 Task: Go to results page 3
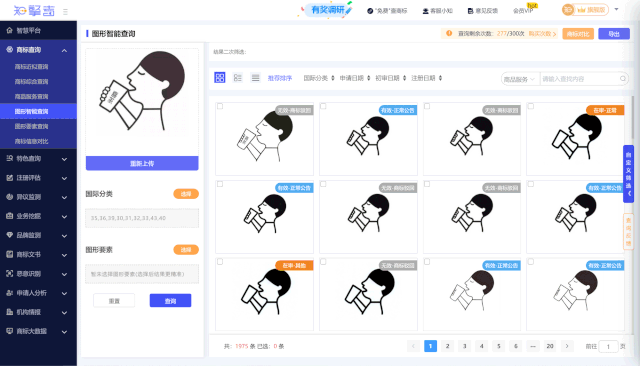tap(464, 346)
